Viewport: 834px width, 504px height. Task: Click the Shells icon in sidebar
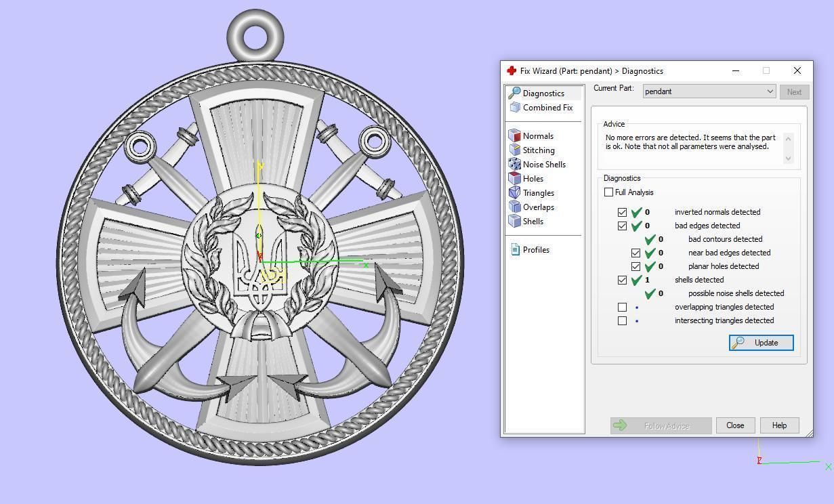514,221
